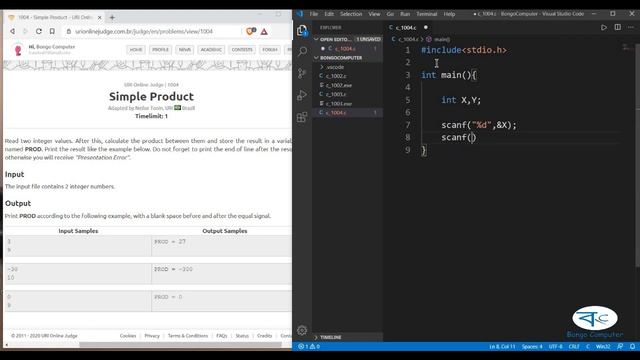
Task: Click Ln 8, Col 11 in status bar
Action: coord(502,347)
